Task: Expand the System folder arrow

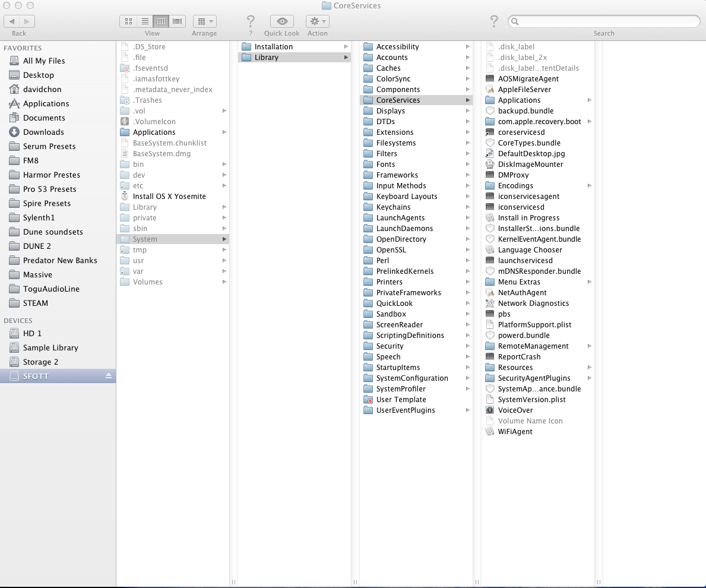Action: click(x=224, y=239)
